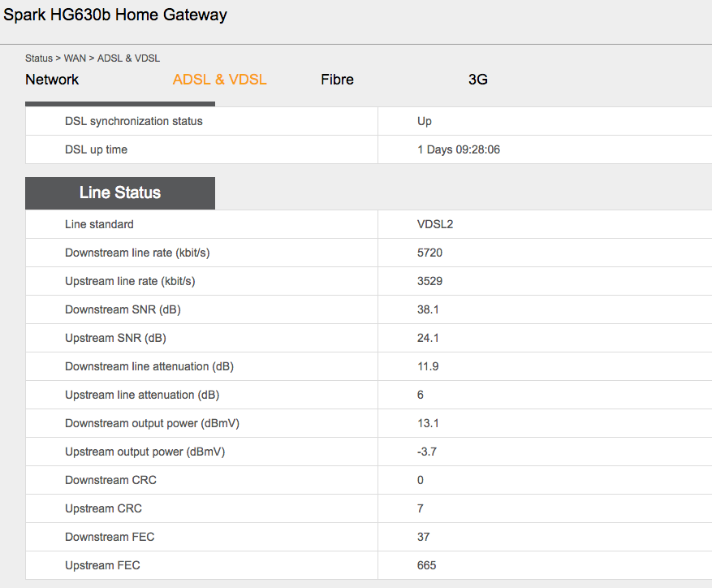Select the VDSL2 line standard value
Viewport: 712px width, 588px height.
click(435, 224)
